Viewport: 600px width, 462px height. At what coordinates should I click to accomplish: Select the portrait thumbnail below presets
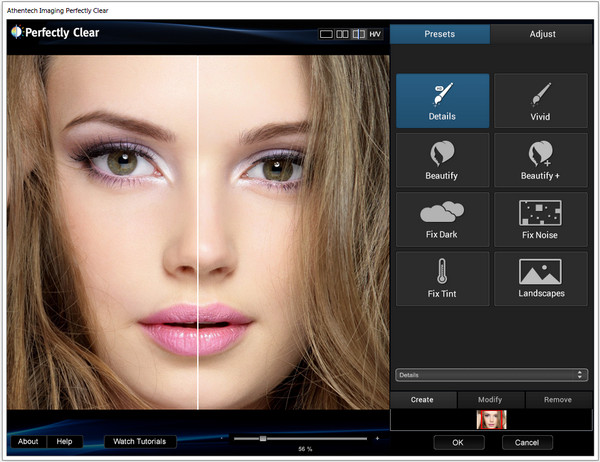(492, 419)
